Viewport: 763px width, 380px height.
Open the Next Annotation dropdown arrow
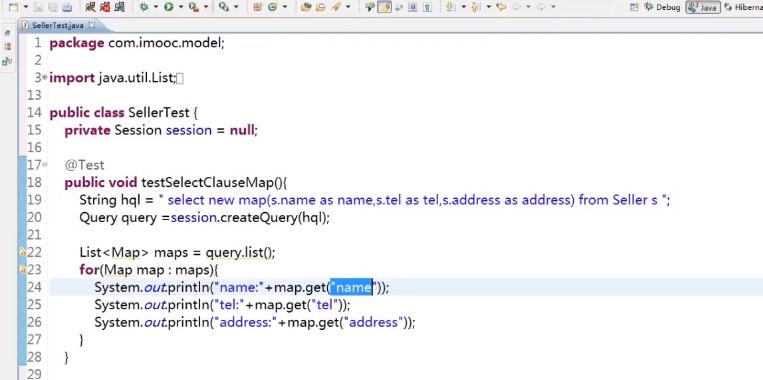[463, 7]
